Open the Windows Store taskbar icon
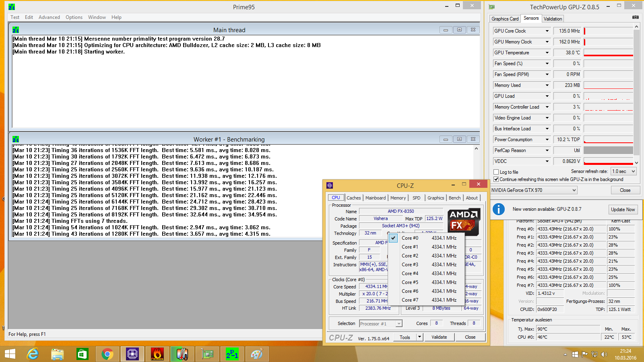 tap(82, 354)
